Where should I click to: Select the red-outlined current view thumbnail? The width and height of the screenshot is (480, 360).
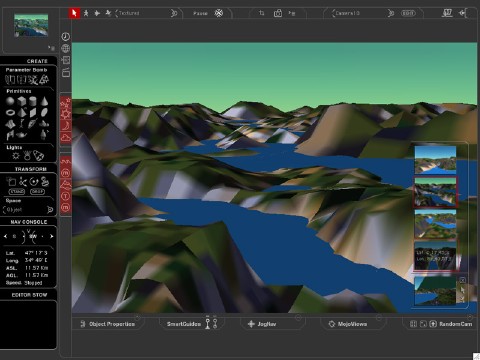click(435, 192)
